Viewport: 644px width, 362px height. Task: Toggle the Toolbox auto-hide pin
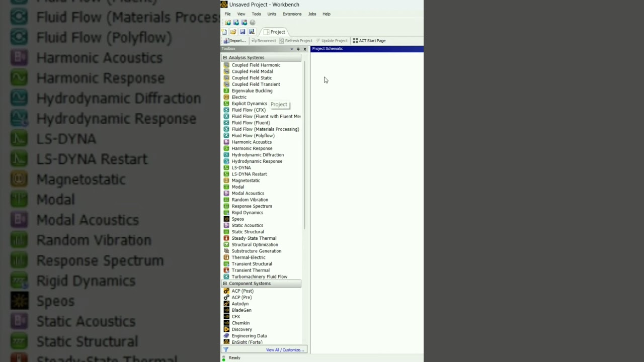point(298,49)
